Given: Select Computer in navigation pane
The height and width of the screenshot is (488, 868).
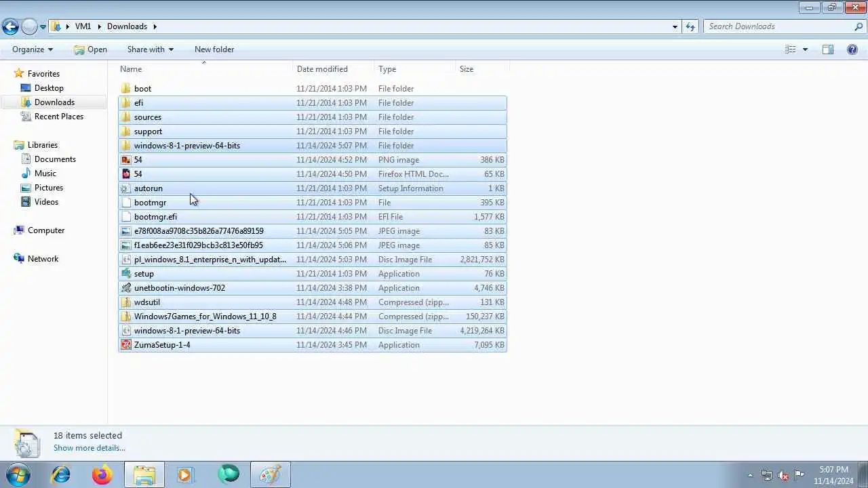Looking at the screenshot, I should [46, 230].
